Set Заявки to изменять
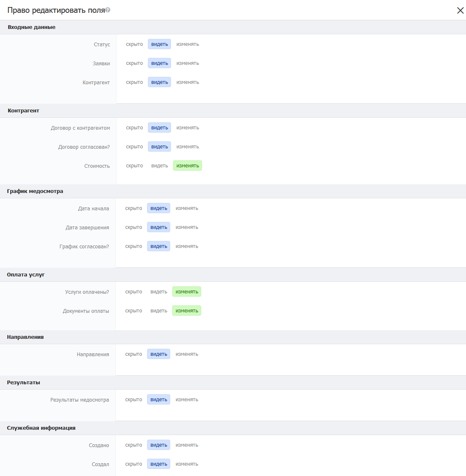Viewport: 466px width, 476px height. pos(188,63)
